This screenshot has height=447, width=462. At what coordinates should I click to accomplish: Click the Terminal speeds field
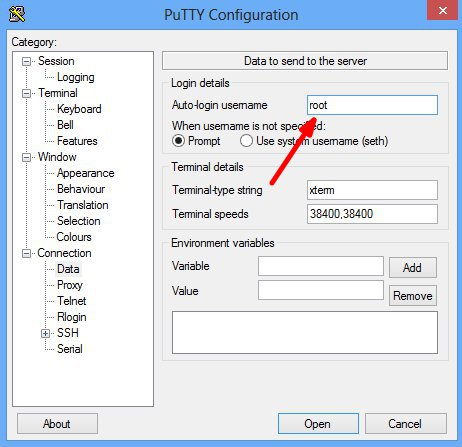372,214
